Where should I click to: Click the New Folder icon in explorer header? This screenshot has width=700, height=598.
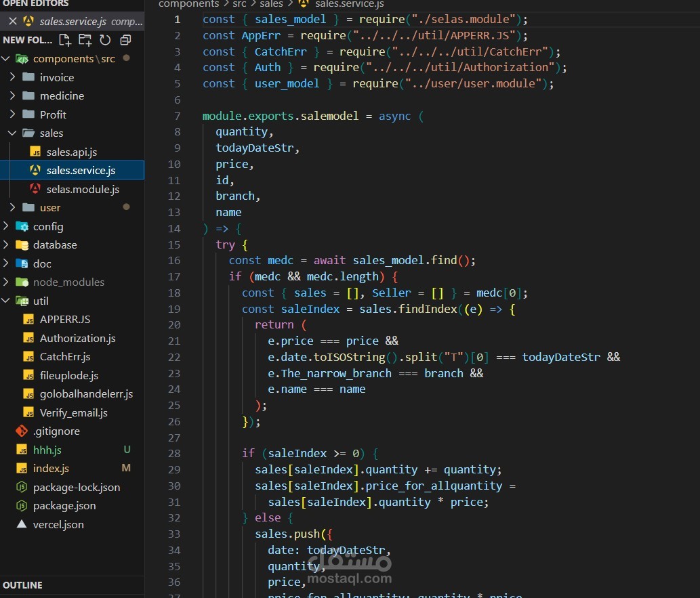pos(85,40)
